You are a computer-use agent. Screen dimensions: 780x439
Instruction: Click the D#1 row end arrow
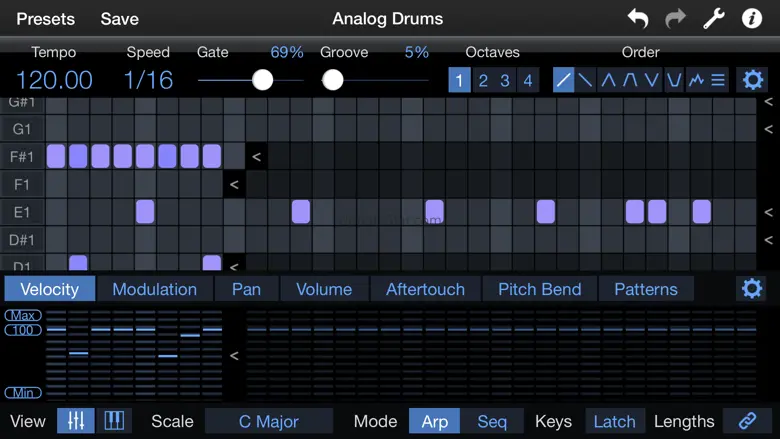pyautogui.click(x=769, y=240)
